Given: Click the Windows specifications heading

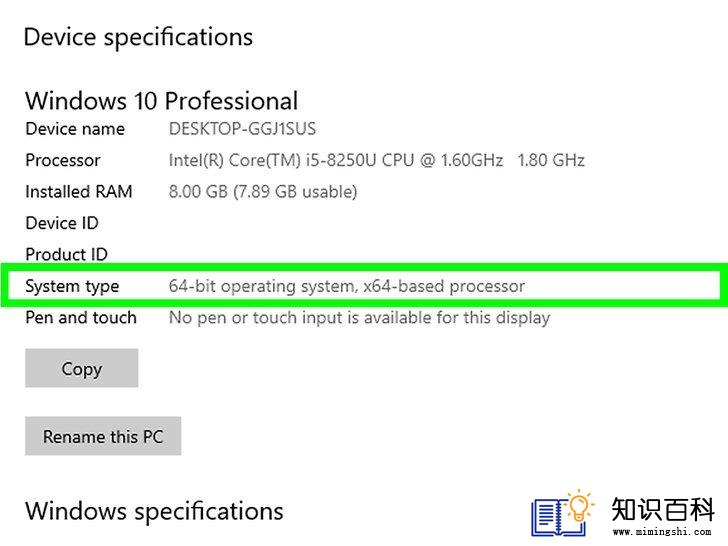Looking at the screenshot, I should (154, 512).
